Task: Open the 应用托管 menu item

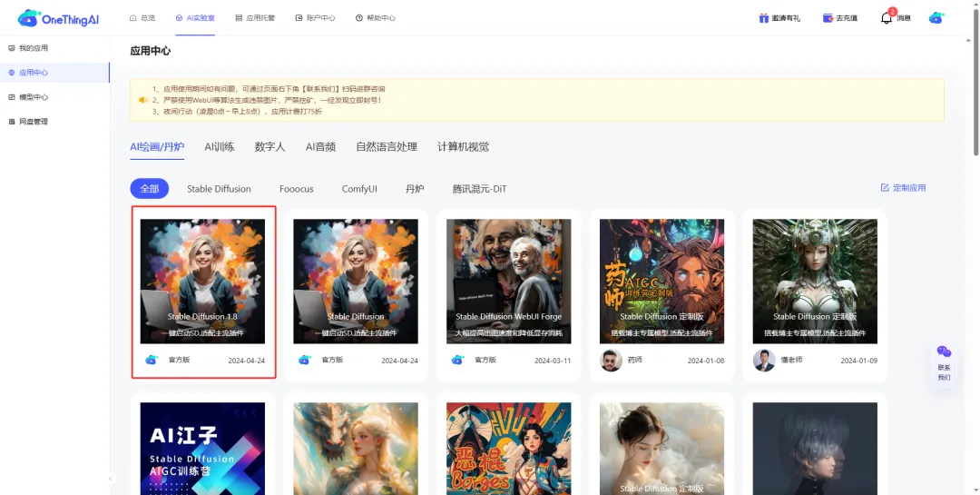Action: click(255, 18)
